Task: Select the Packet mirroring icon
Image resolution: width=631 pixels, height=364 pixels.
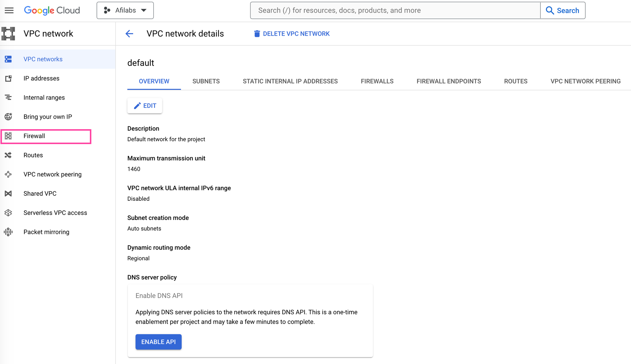Action: pos(8,232)
